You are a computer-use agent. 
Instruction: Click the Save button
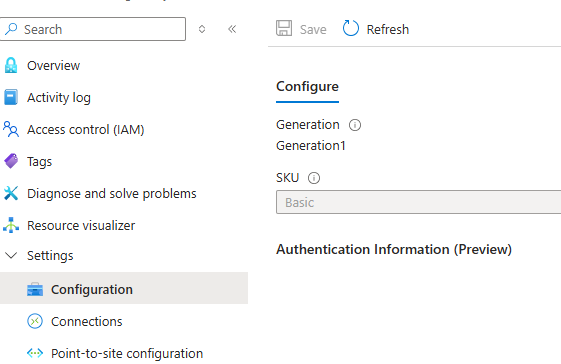coord(301,29)
